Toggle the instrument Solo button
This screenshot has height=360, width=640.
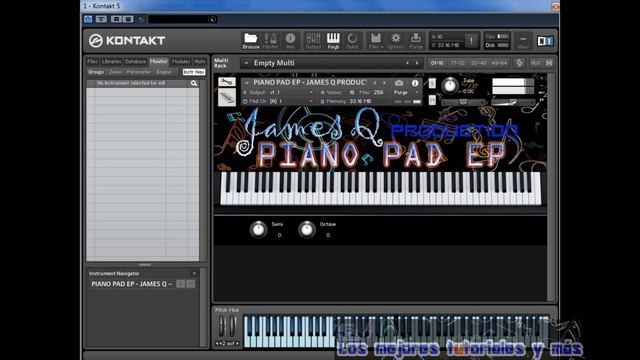432,84
